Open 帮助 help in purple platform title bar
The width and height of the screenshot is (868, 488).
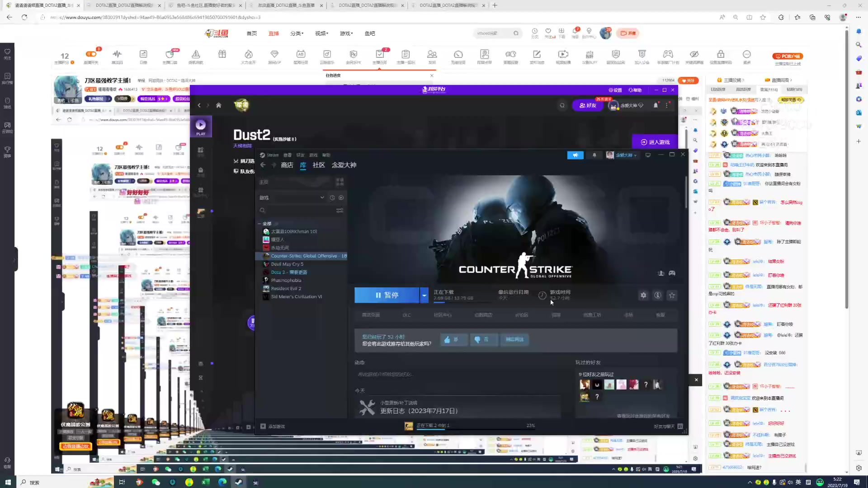tap(635, 90)
